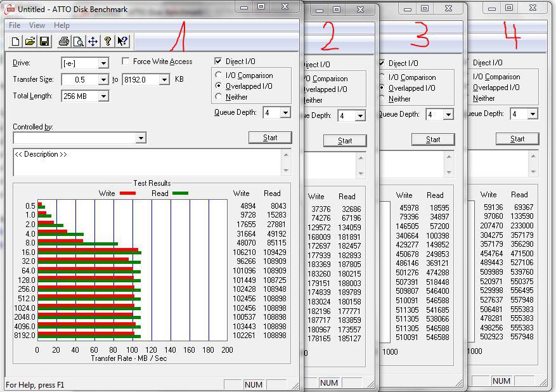The width and height of the screenshot is (556, 392).
Task: Open the File menu
Action: coord(15,25)
